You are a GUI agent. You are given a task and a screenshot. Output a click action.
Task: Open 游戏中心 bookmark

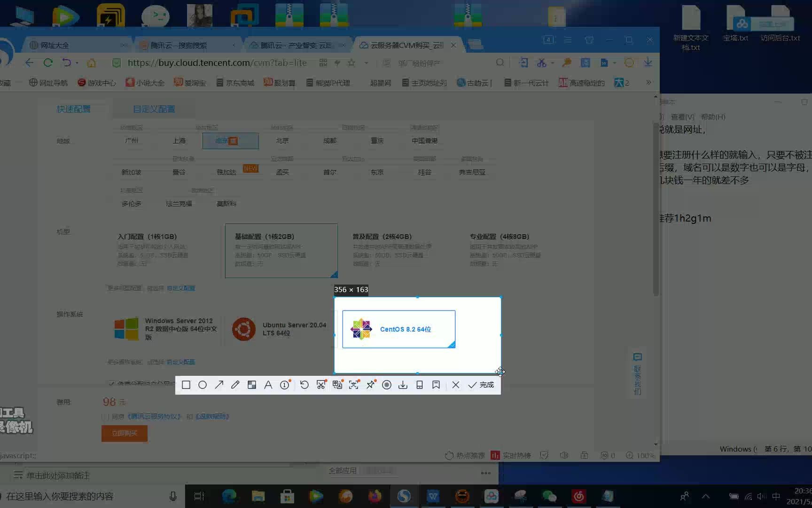click(97, 83)
